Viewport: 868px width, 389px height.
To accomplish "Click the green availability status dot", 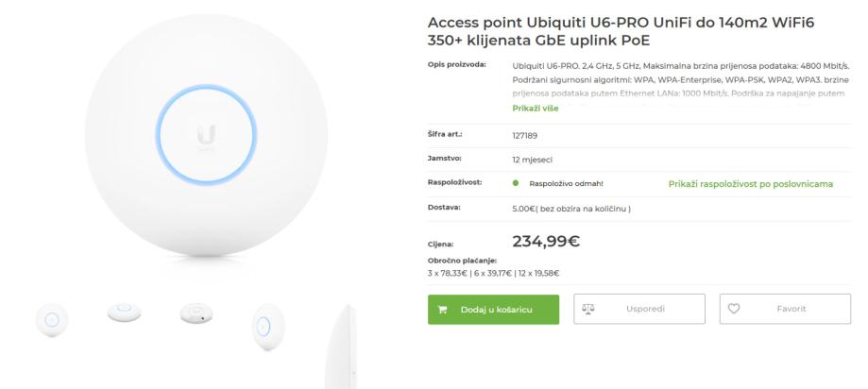I will [515, 183].
